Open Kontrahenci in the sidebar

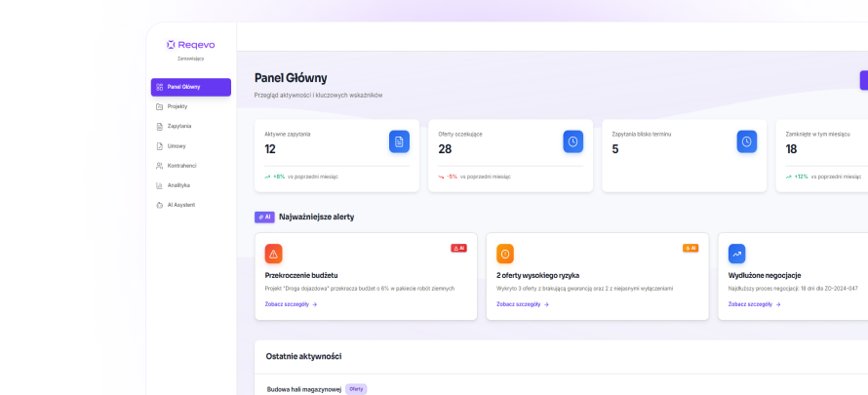(x=191, y=166)
